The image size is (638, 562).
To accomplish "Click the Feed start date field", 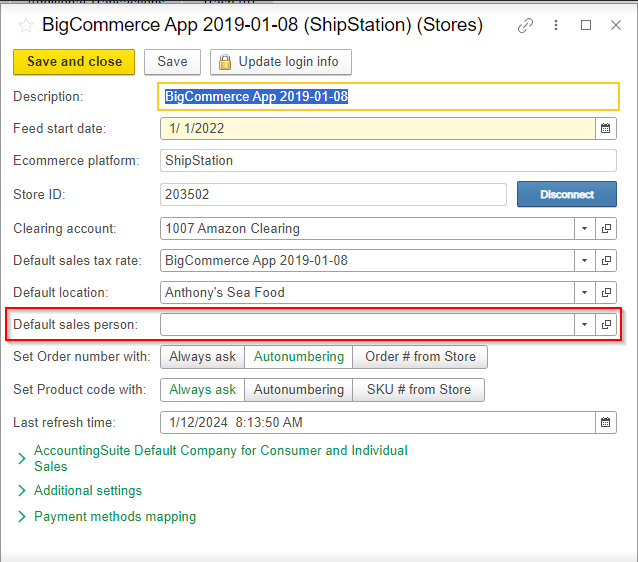I will click(378, 129).
